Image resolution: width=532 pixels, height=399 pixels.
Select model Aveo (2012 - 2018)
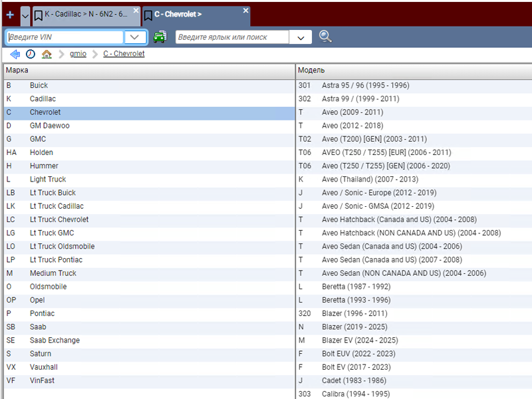(x=414, y=126)
